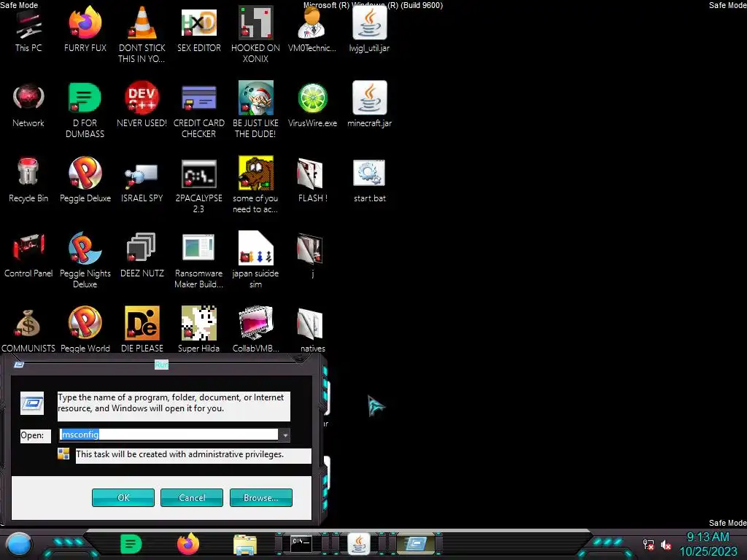Click the Open text field containing msconfig
Image resolution: width=747 pixels, height=560 pixels.
169,435
